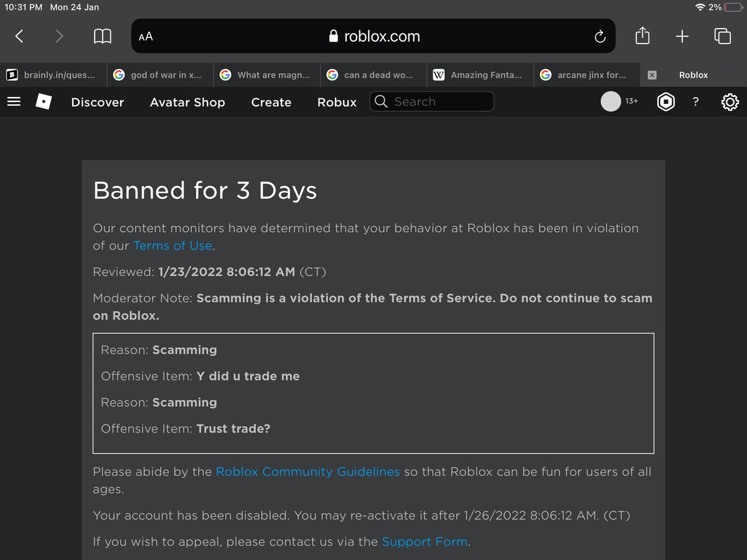Click the forward chevron arrow
747x560 pixels.
pos(59,36)
